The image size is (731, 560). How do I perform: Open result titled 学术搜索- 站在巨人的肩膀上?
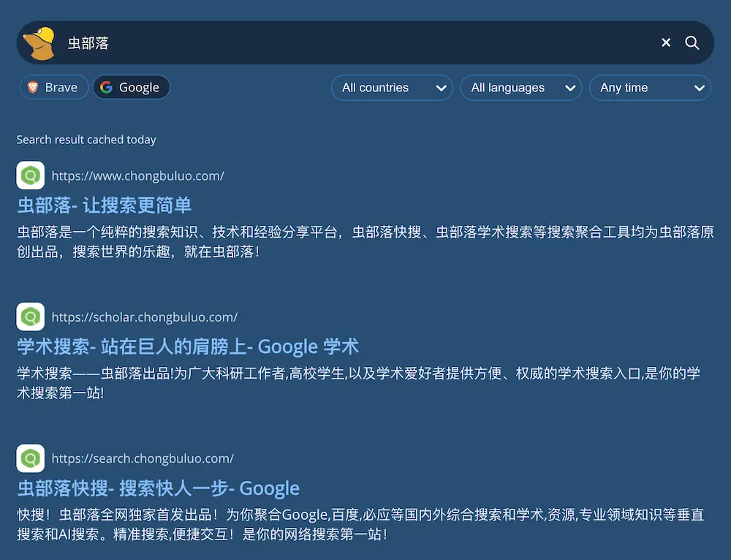tap(188, 347)
